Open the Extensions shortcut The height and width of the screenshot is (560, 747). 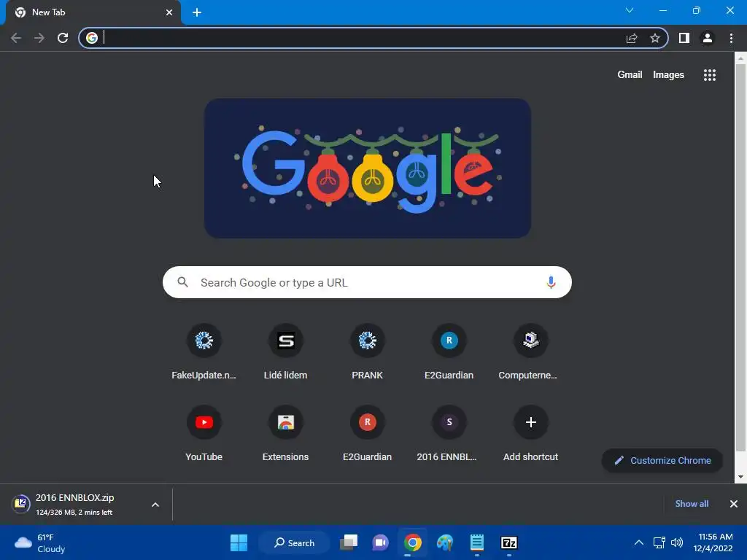tap(285, 433)
